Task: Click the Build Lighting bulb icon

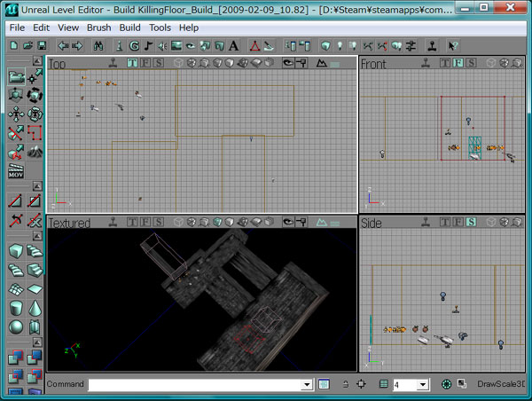Action: (x=340, y=45)
